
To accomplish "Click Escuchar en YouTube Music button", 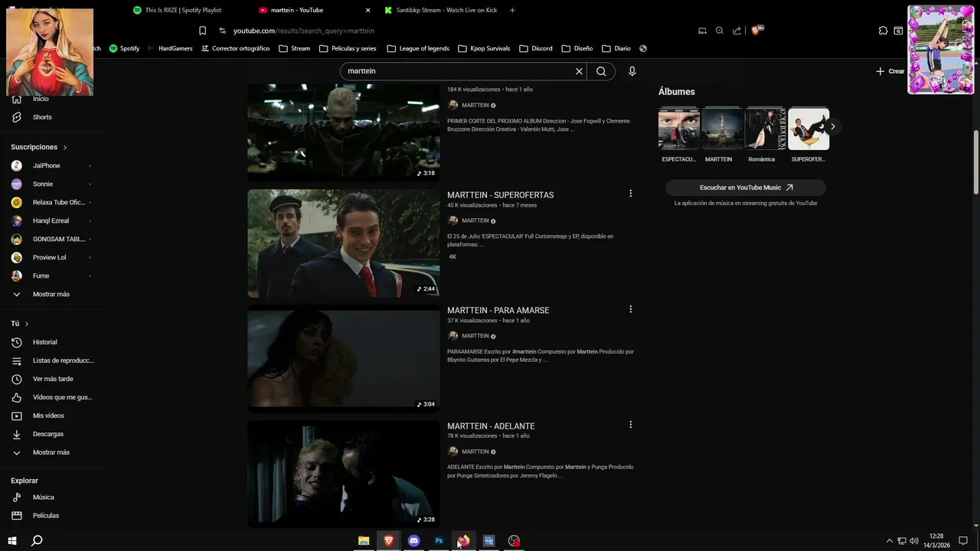I will [x=746, y=187].
